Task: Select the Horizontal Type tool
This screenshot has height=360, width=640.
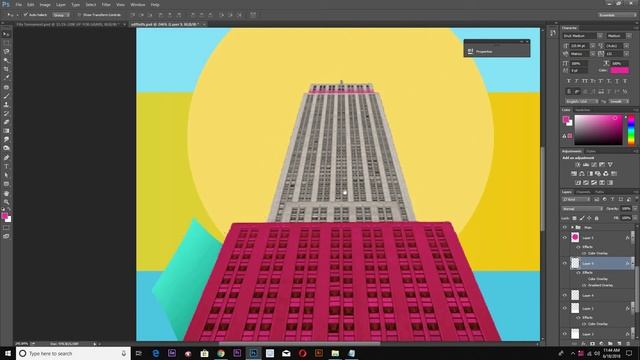Action: click(6, 167)
